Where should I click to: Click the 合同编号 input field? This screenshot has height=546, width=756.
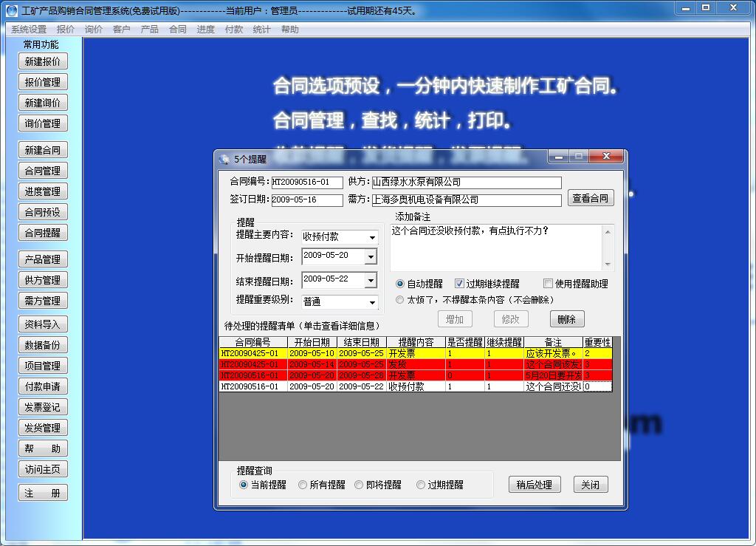307,182
